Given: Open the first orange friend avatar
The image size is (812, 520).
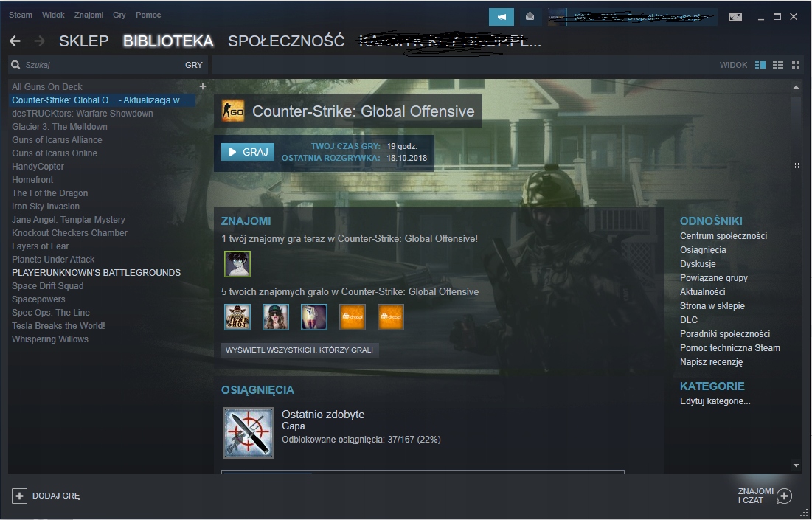Looking at the screenshot, I should [x=352, y=317].
